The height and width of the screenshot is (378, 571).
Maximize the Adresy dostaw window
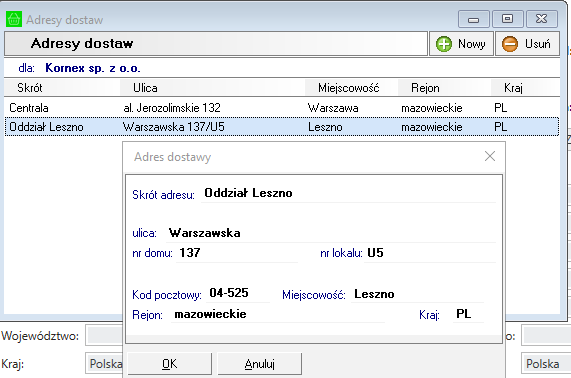pyautogui.click(x=508, y=19)
